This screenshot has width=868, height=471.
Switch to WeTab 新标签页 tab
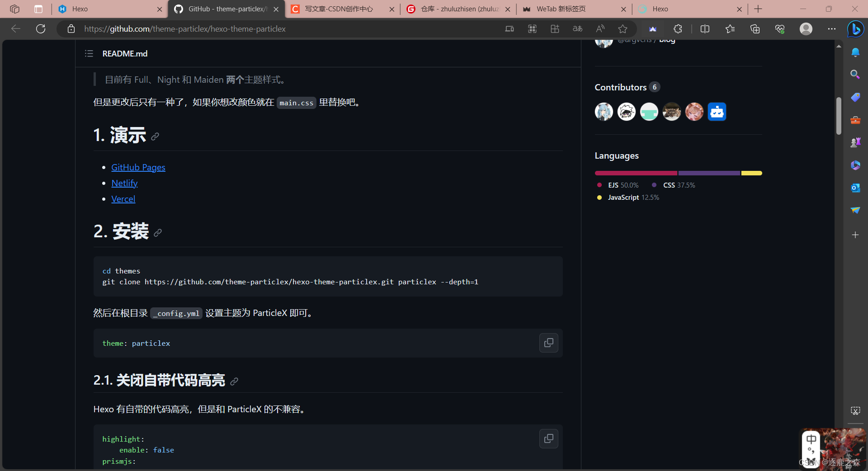[x=574, y=9]
